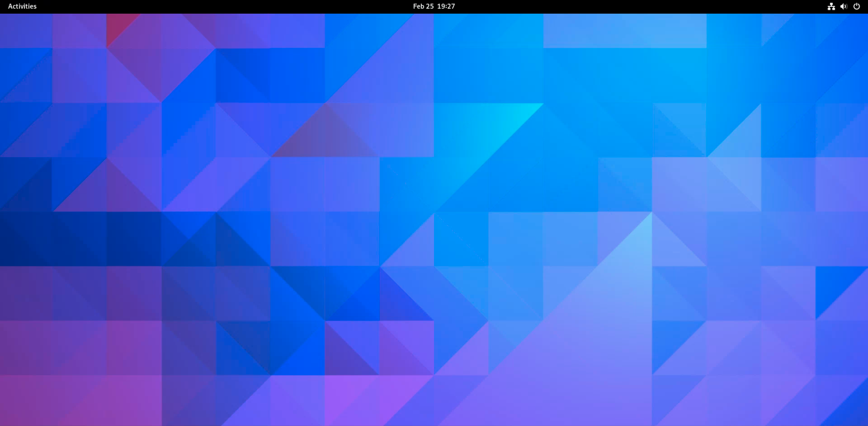Click the bright cyan triangle on wallpaper
Image resolution: width=868 pixels, height=426 pixels.
(508, 117)
